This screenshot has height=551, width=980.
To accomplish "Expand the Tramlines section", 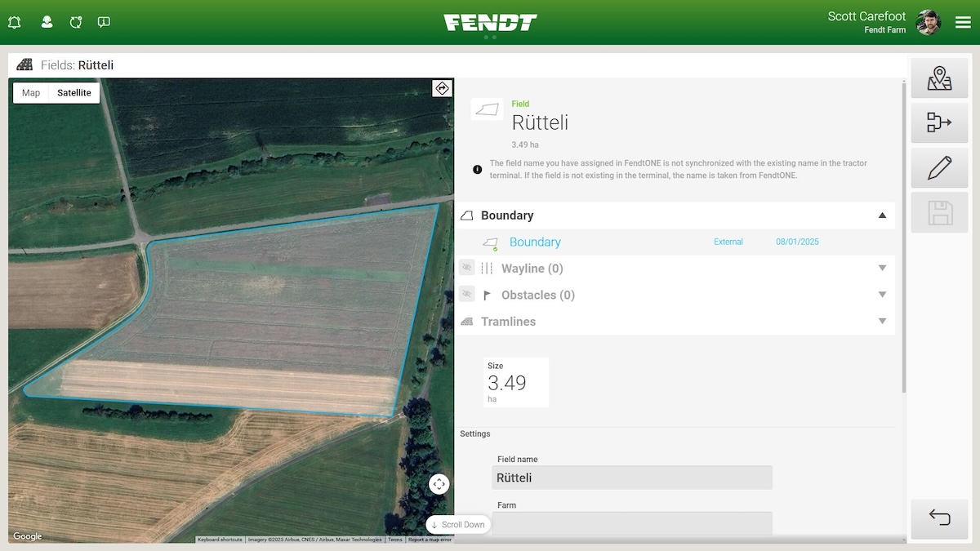I will [882, 322].
